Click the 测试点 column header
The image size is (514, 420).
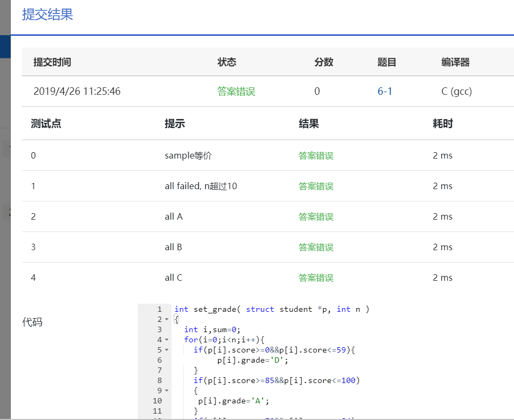click(46, 124)
